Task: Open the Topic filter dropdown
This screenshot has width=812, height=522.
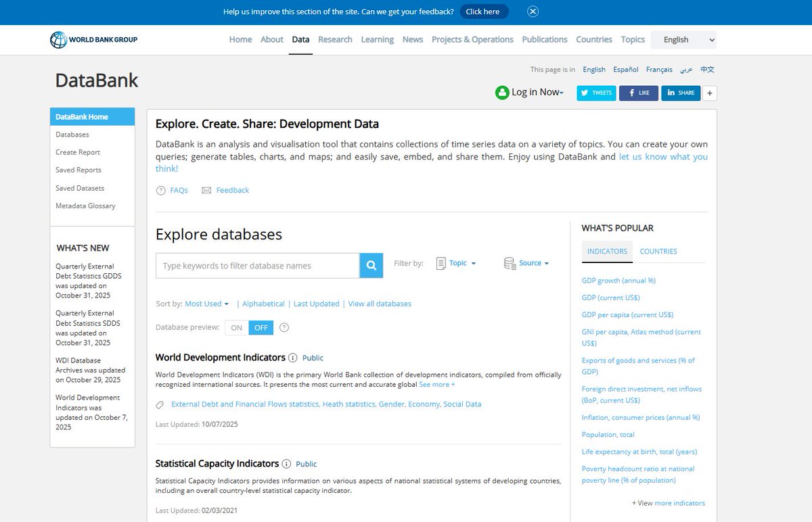Action: click(x=462, y=263)
